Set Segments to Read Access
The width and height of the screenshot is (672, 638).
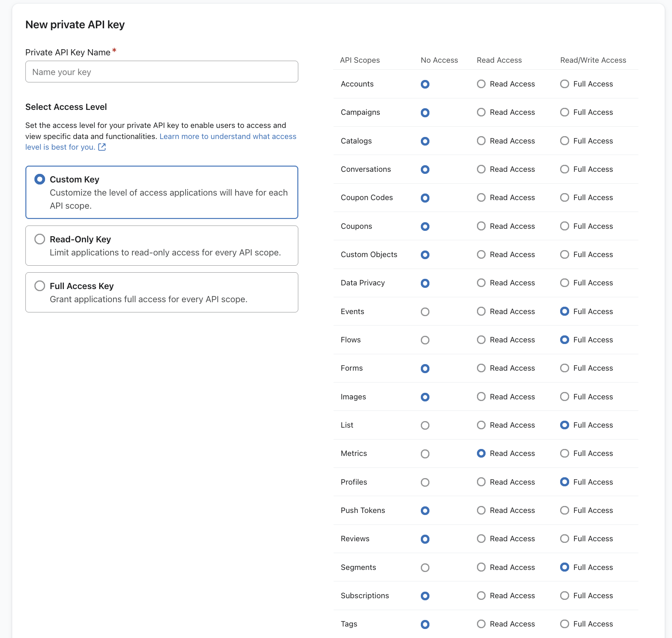tap(481, 567)
